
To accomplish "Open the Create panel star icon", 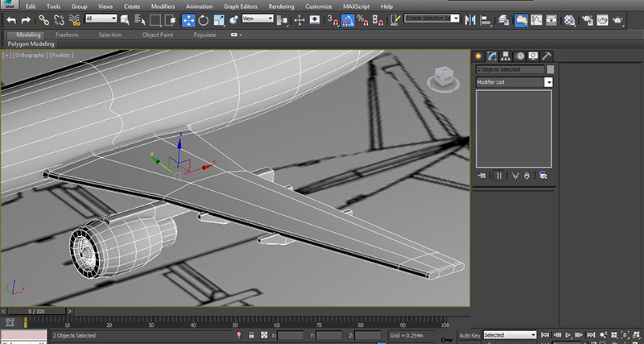I will click(x=478, y=56).
